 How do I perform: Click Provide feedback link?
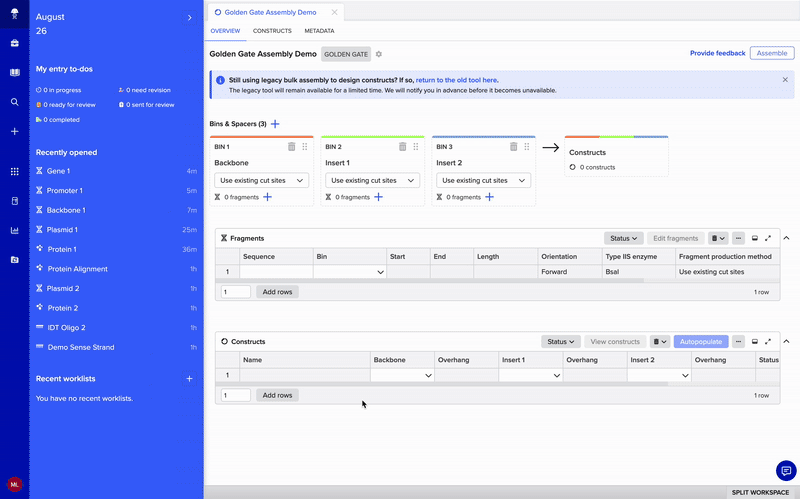pyautogui.click(x=717, y=53)
